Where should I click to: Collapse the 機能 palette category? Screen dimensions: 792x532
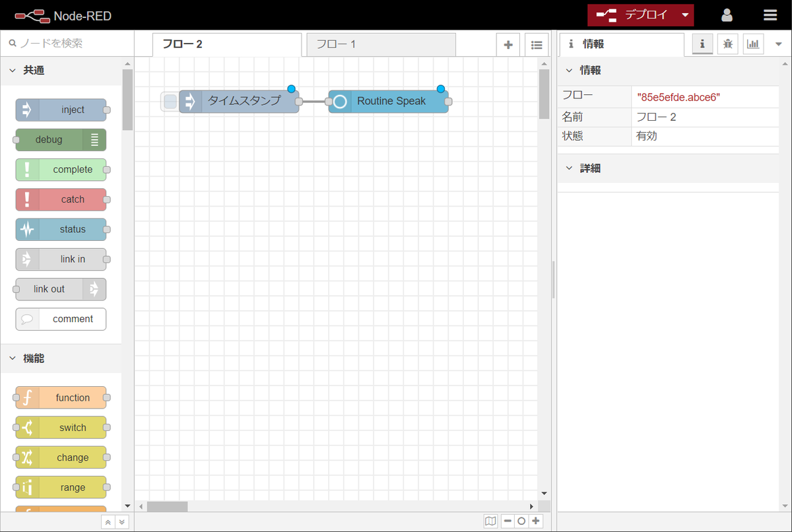point(61,358)
